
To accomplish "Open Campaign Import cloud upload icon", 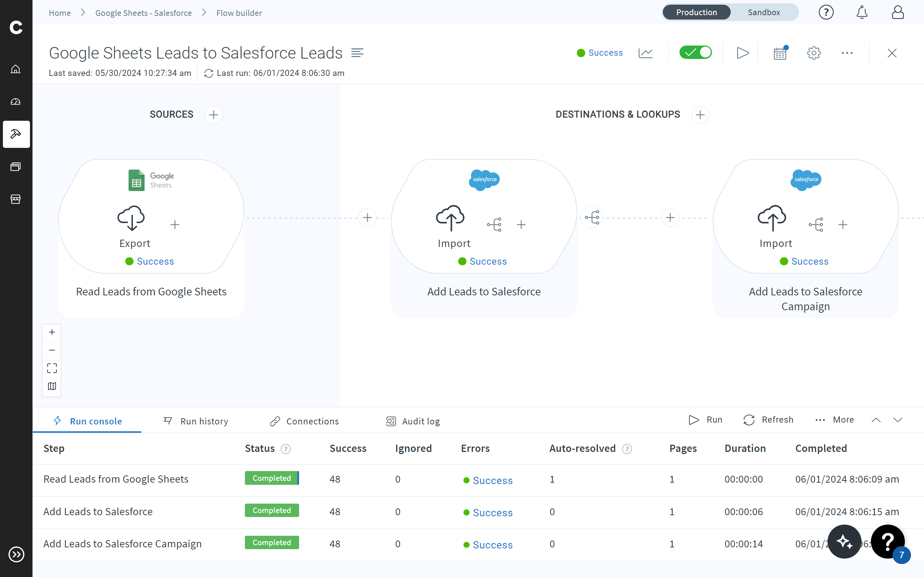I will pyautogui.click(x=772, y=218).
